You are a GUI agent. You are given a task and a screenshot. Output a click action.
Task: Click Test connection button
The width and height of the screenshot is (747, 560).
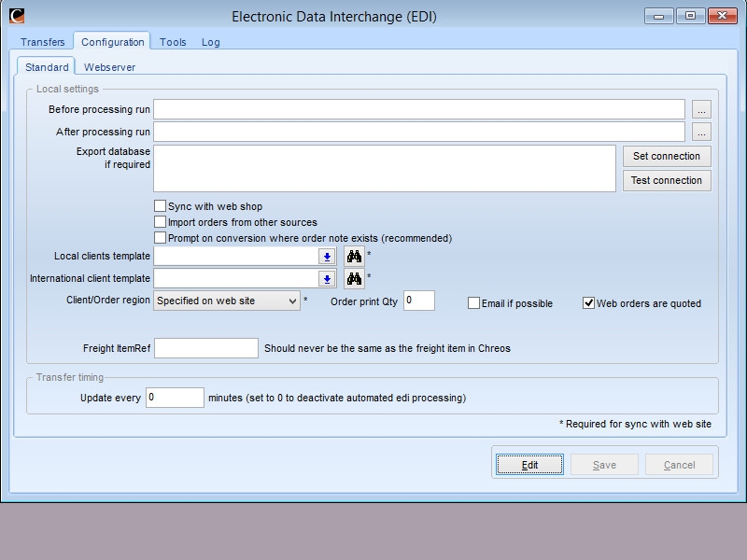pos(667,180)
